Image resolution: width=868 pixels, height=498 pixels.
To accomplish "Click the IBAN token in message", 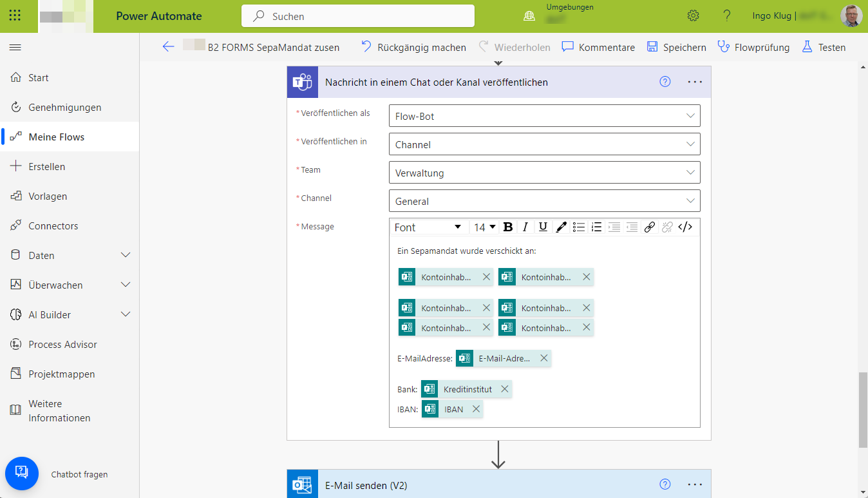I will (x=453, y=409).
